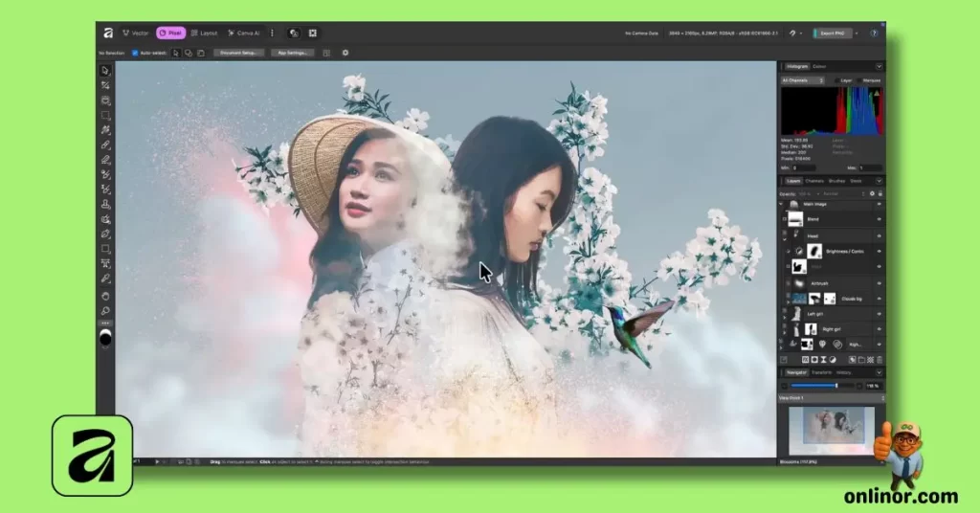980x513 pixels.
Task: Open the Export PNG dropdown arrow
Action: [x=857, y=33]
